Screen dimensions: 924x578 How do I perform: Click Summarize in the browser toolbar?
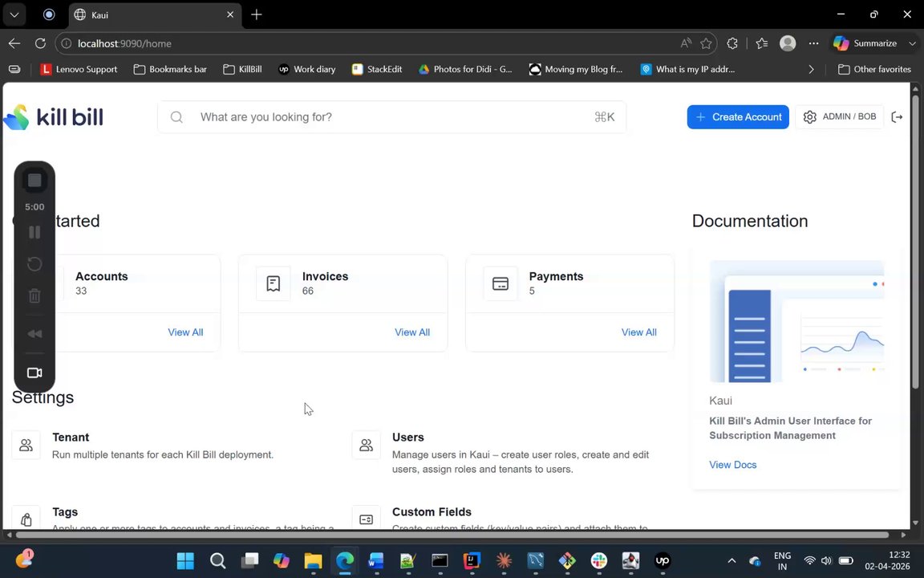[x=866, y=43]
